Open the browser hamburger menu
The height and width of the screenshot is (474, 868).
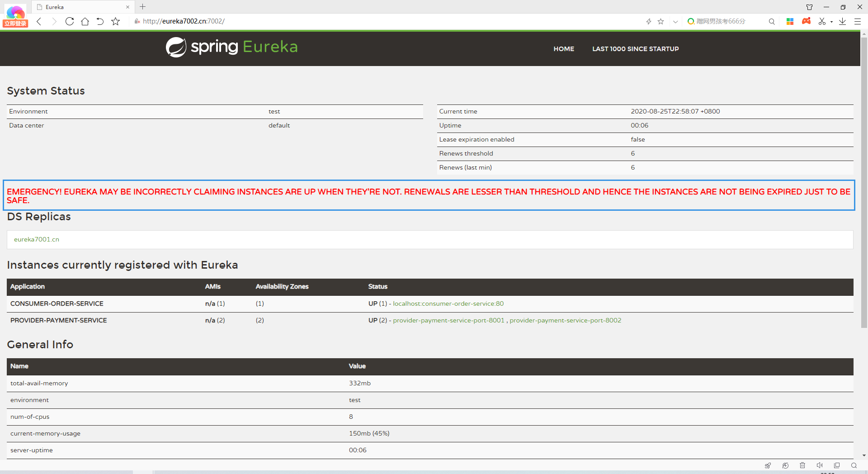click(858, 21)
